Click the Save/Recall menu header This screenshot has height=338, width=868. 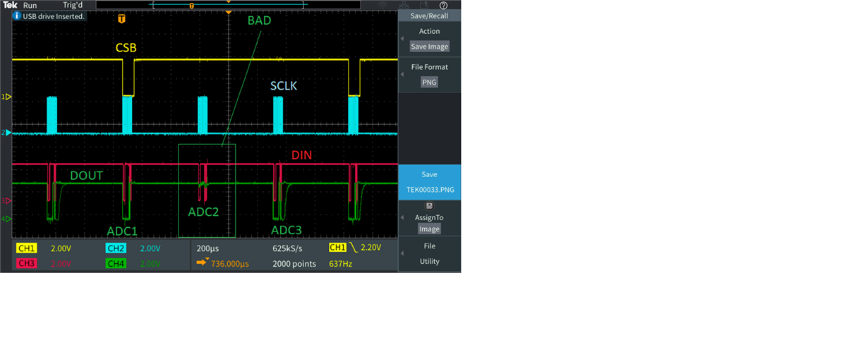[429, 16]
